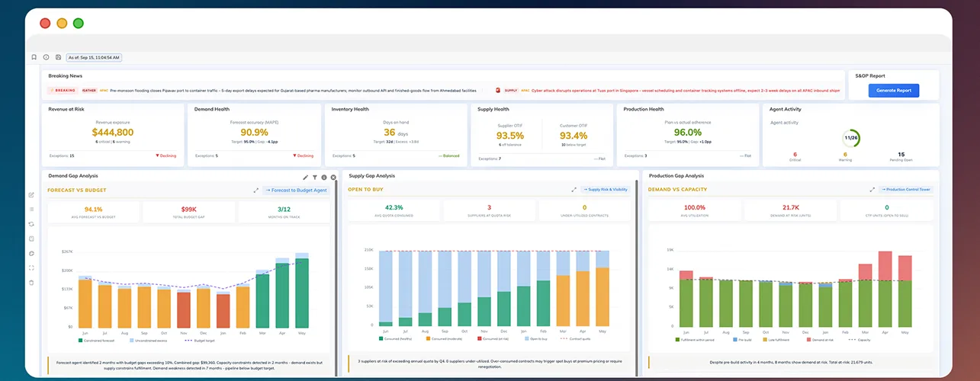Click the red BREAKING news badge
Viewport: 980px width, 381px height.
pyautogui.click(x=63, y=90)
